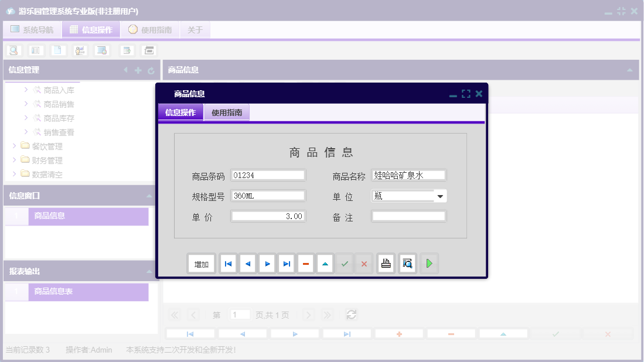Open the print icon in the record toolbar
This screenshot has width=644, height=362.
386,263
